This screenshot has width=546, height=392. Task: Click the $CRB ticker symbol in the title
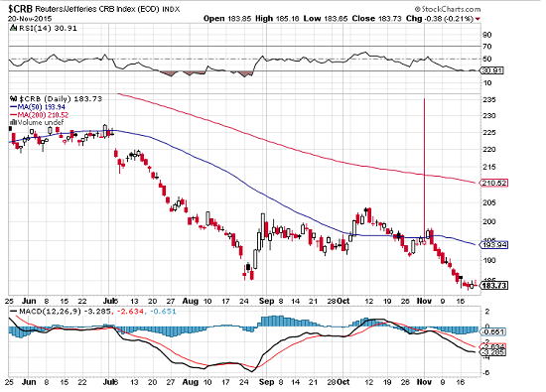click(20, 9)
